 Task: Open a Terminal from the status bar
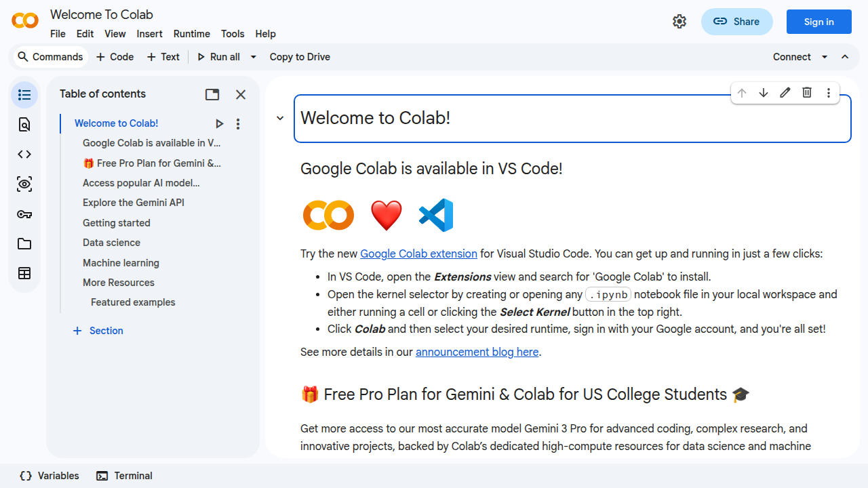(124, 476)
